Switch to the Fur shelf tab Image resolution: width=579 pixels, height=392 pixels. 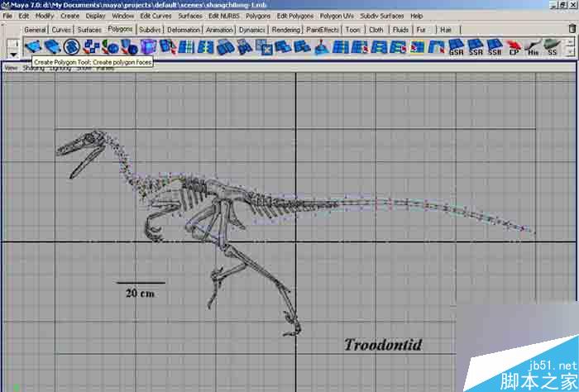click(421, 30)
